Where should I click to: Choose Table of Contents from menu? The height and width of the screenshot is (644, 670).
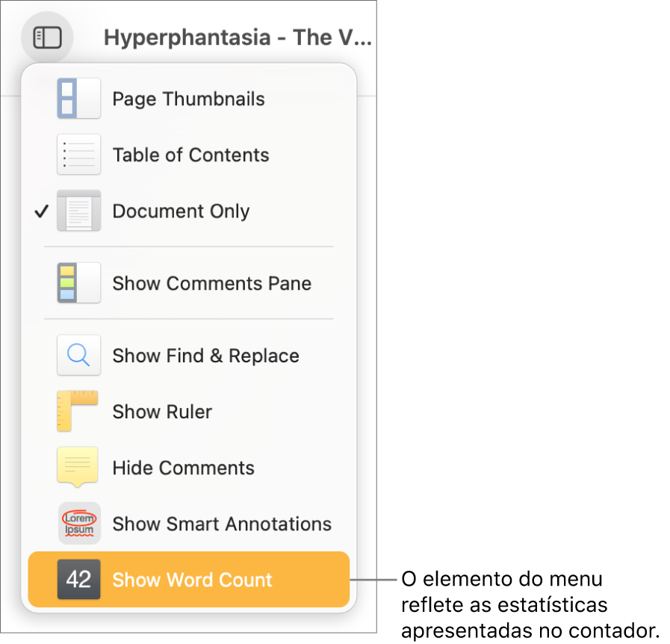190,155
